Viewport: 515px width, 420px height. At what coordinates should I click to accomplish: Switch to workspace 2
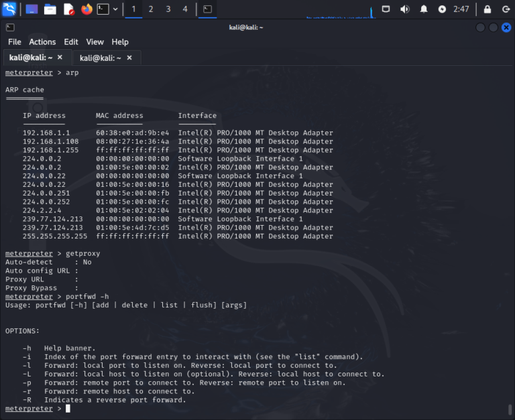[x=151, y=9]
